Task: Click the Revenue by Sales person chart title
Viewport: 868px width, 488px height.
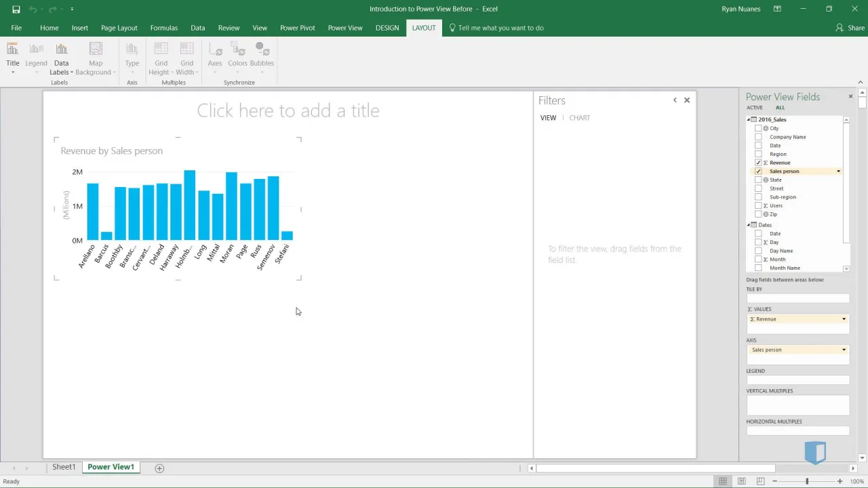Action: (112, 150)
